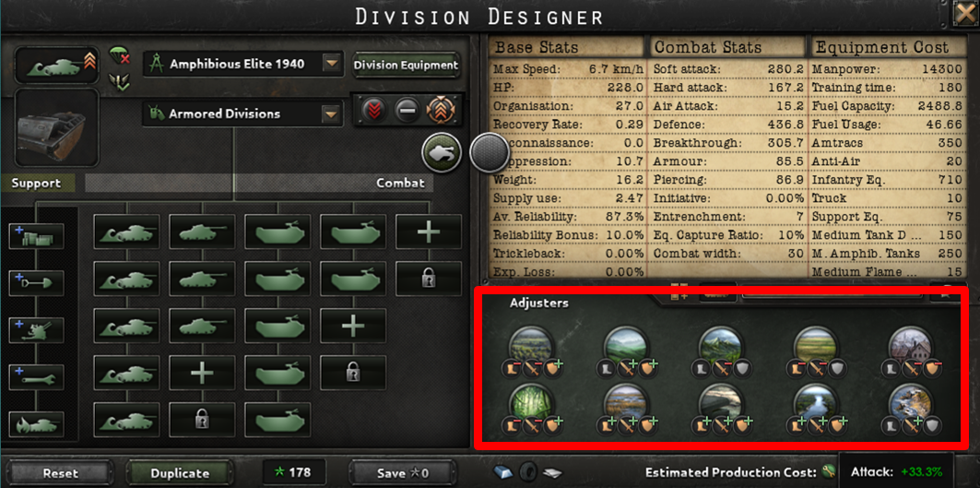
Task: Open the engineer support company shovel slot
Action: click(36, 283)
